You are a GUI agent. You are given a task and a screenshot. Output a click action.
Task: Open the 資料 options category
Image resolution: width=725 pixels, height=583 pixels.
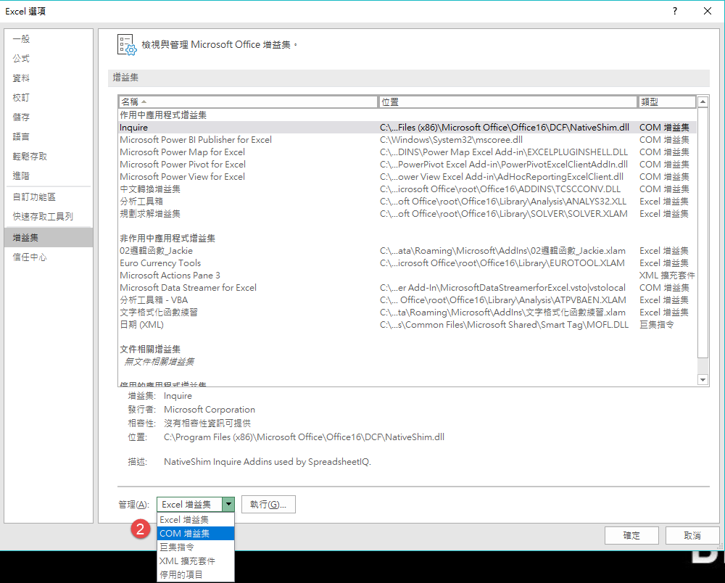[x=49, y=78]
